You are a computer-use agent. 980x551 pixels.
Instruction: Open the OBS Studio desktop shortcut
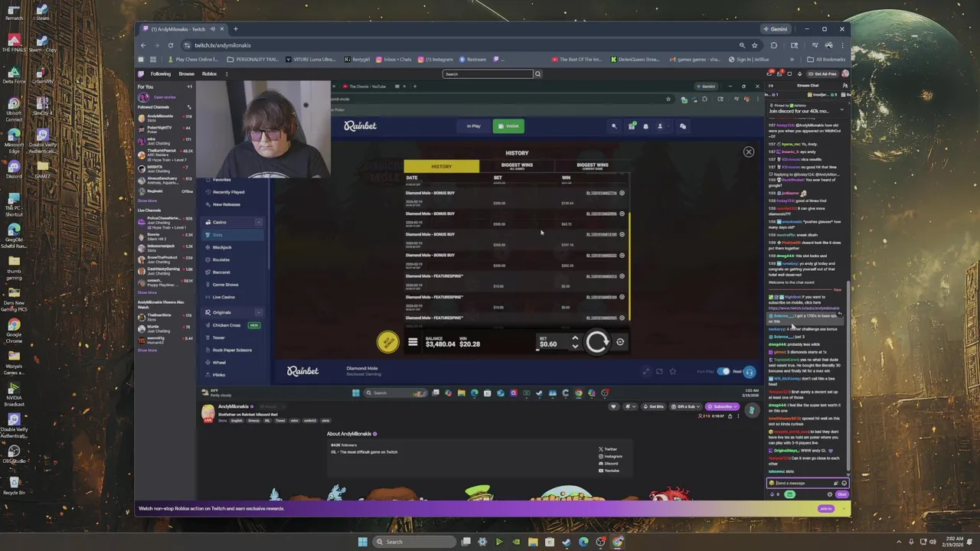[x=14, y=453]
